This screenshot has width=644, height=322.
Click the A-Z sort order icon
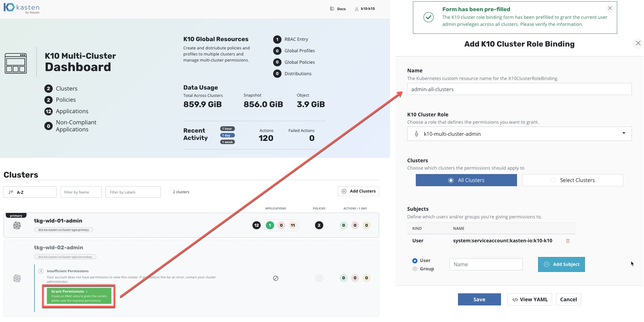coord(11,192)
